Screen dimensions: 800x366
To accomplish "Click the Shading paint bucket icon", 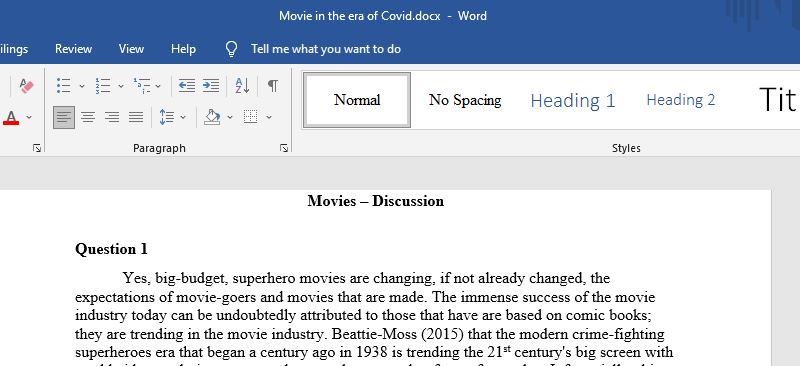I will pyautogui.click(x=212, y=117).
